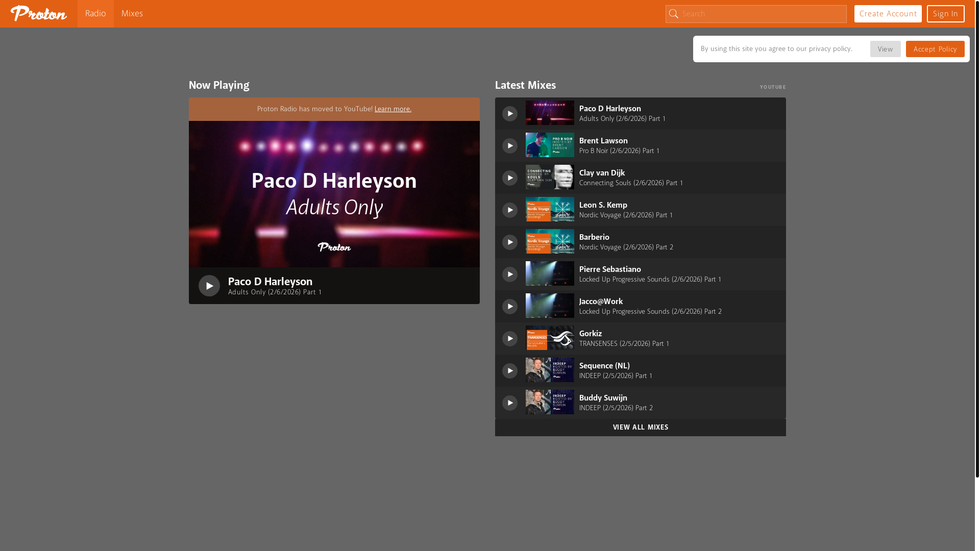Click 'Pro B Noir (2/6/2026) Part 1' text
The height and width of the screenshot is (551, 980).
click(619, 151)
